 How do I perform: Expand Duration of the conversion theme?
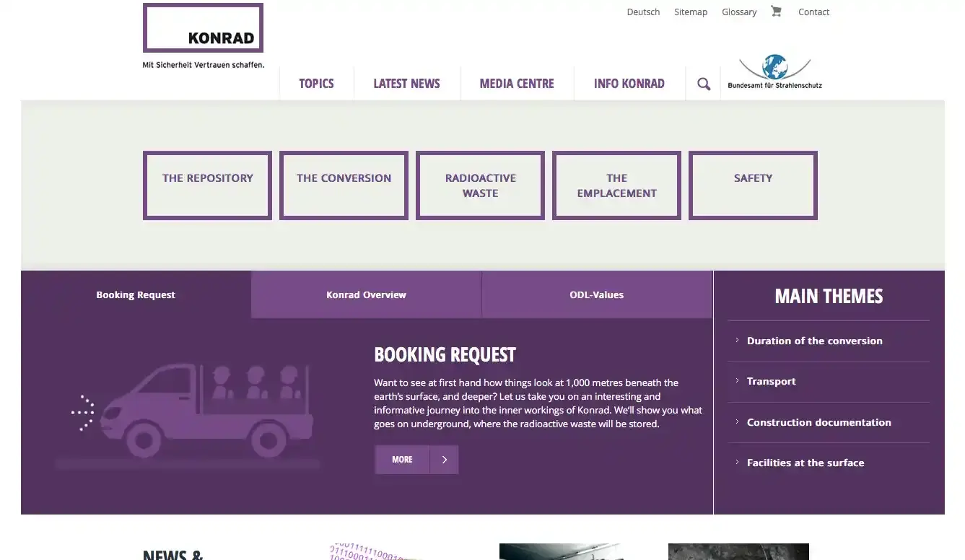(814, 341)
